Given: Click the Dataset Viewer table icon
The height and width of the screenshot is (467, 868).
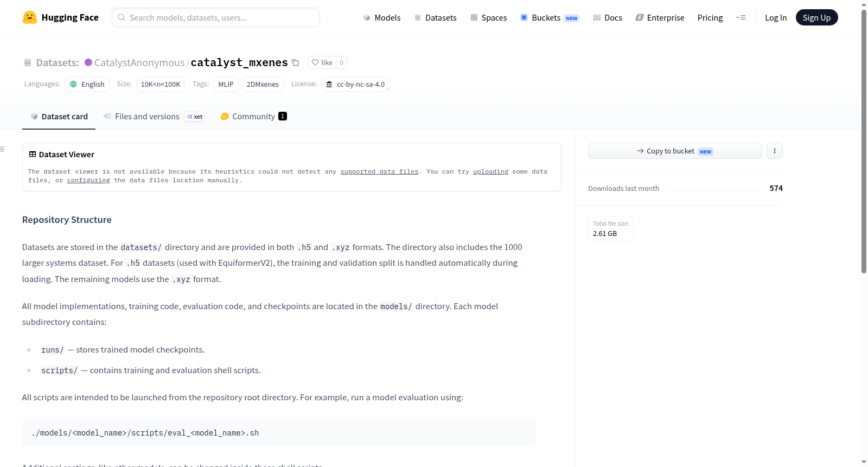Looking at the screenshot, I should pos(33,155).
